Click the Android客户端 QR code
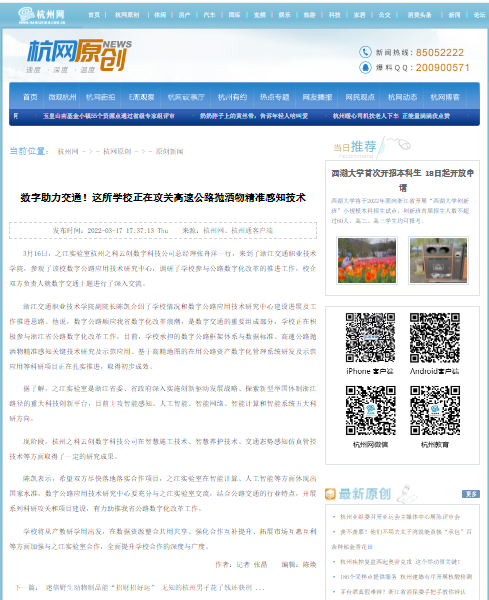489x600 pixels. (x=435, y=337)
